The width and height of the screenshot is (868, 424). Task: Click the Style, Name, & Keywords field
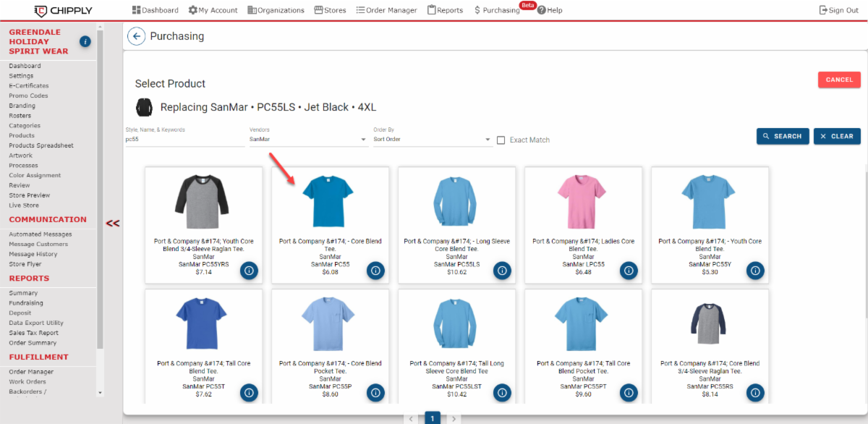[184, 139]
